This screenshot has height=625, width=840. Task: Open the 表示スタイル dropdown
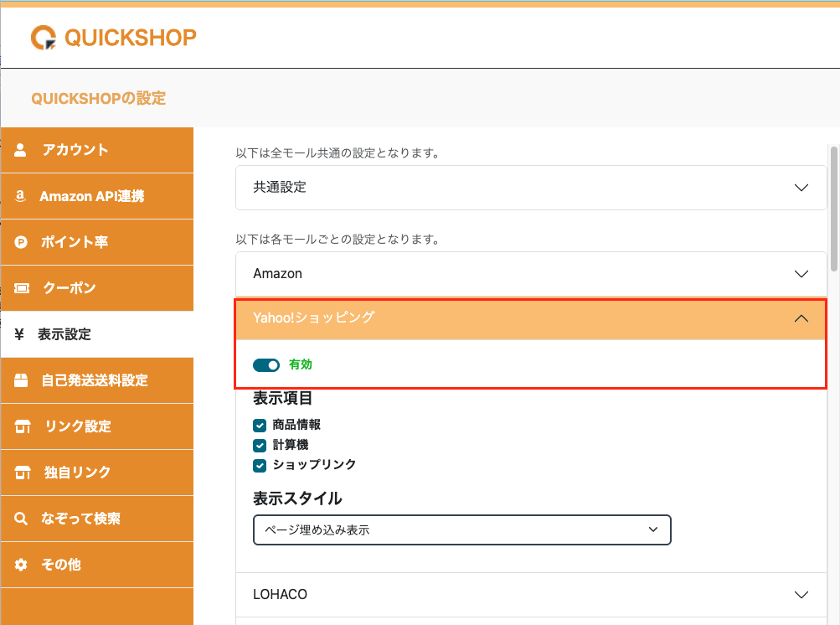pos(461,529)
